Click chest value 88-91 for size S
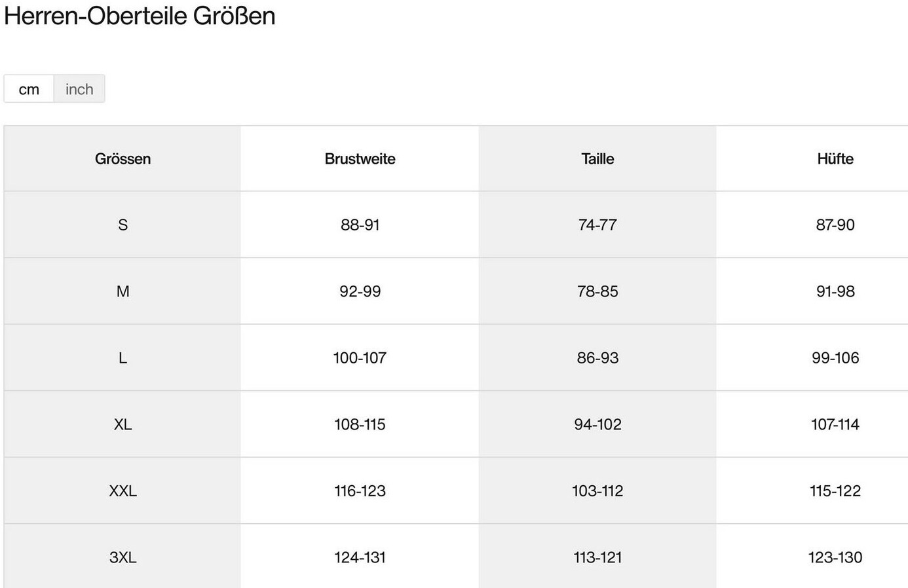The image size is (908, 588). tap(360, 225)
